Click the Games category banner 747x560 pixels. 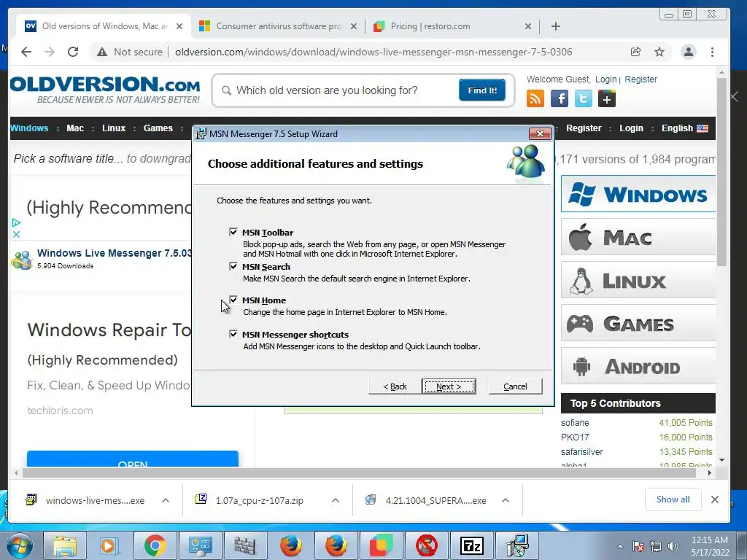click(638, 323)
